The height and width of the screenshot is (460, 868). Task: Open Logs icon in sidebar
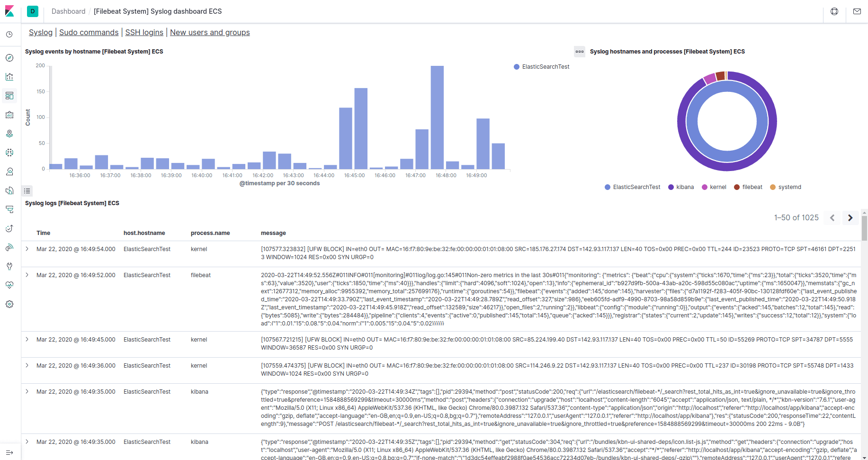pos(9,190)
